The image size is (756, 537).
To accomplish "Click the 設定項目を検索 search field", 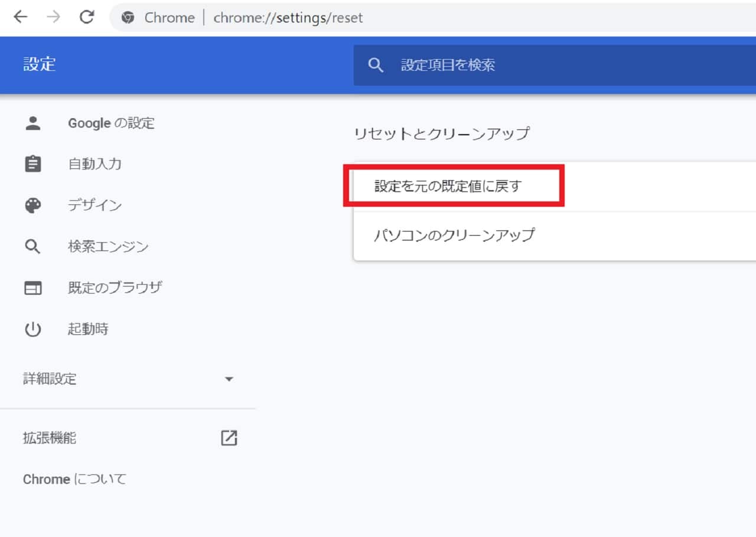I will (x=532, y=65).
